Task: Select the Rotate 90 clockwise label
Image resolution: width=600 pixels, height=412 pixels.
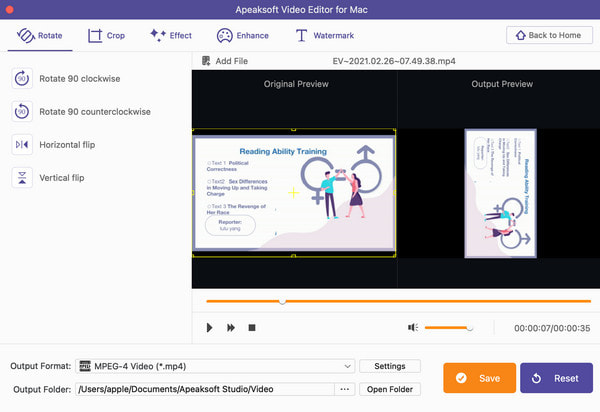Action: 80,79
